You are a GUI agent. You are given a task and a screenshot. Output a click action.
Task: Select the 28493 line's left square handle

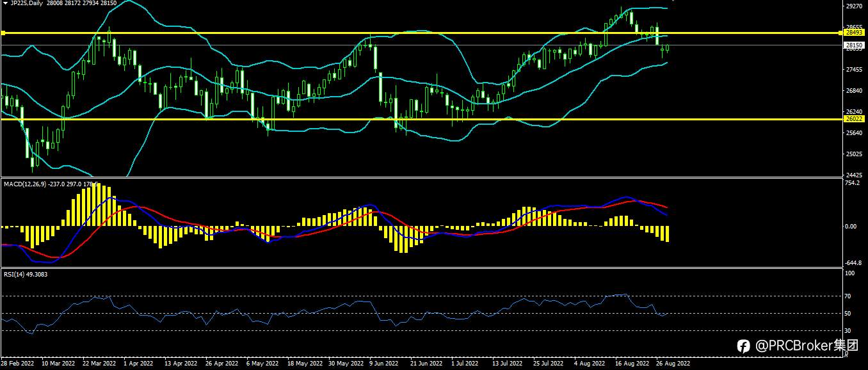pos(3,33)
